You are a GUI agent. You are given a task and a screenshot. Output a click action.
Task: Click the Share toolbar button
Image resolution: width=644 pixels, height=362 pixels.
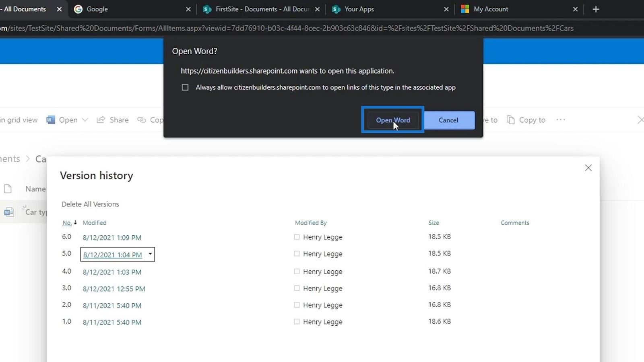click(113, 120)
